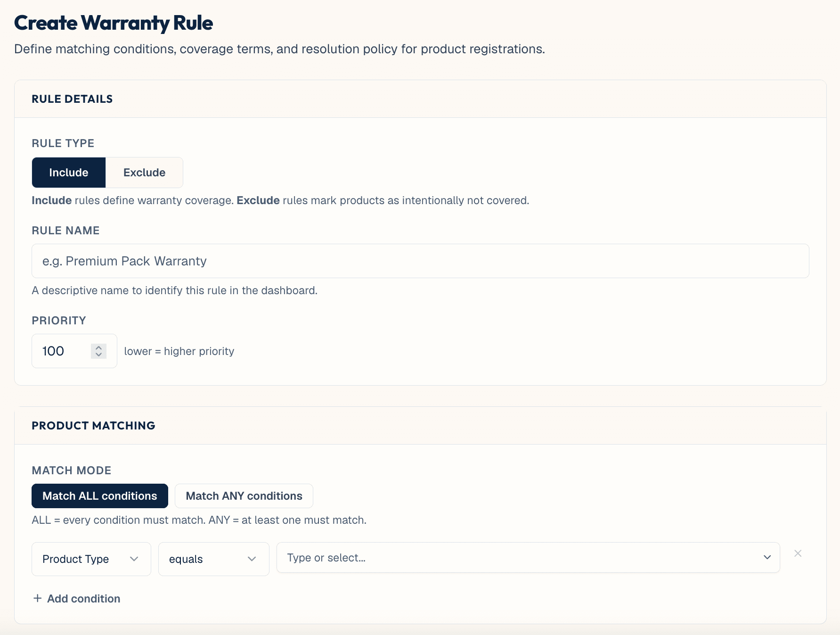Click the 'RULE DETAILS' section header
Screen dimensions: 840x635
(72, 99)
